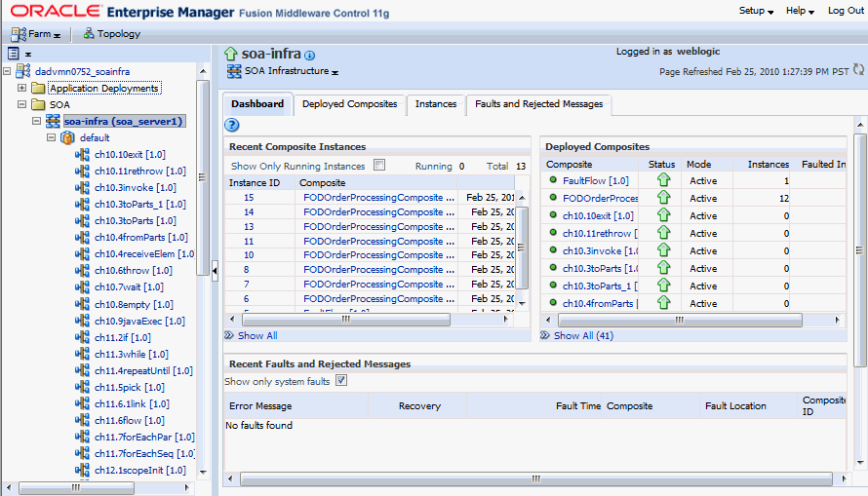This screenshot has width=868, height=496.
Task: Click the FaultFlow status up arrow
Action: pyautogui.click(x=664, y=179)
